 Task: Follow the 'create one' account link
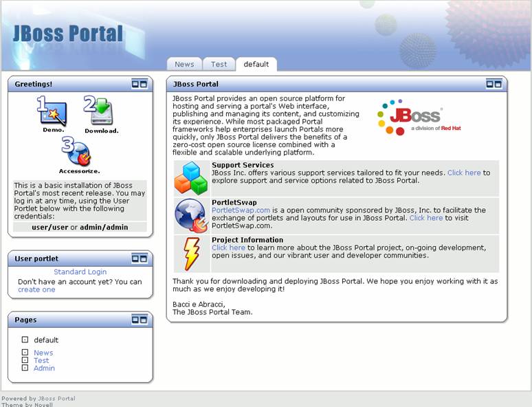[x=36, y=289]
